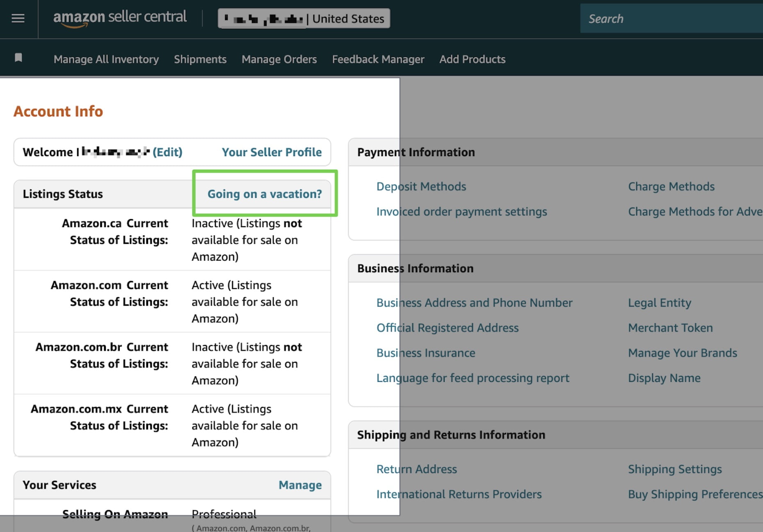The image size is (763, 532).
Task: Open Legal Entity link
Action: [x=660, y=302]
